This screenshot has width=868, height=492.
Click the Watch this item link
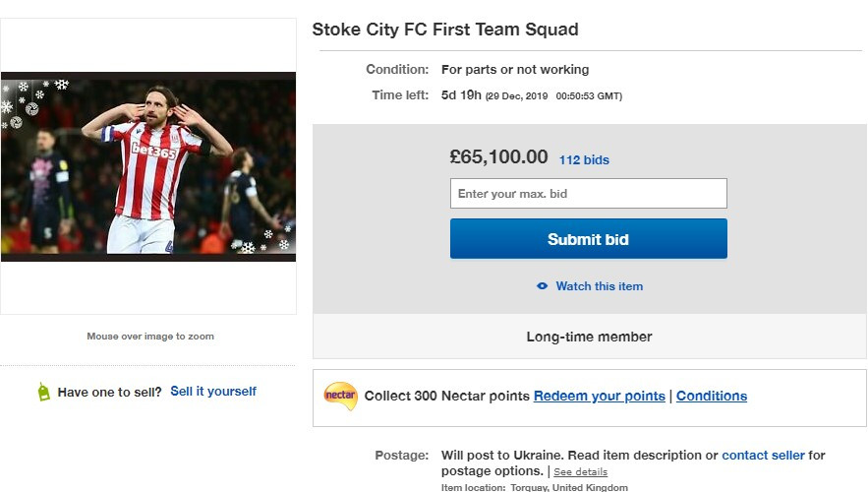(x=600, y=286)
